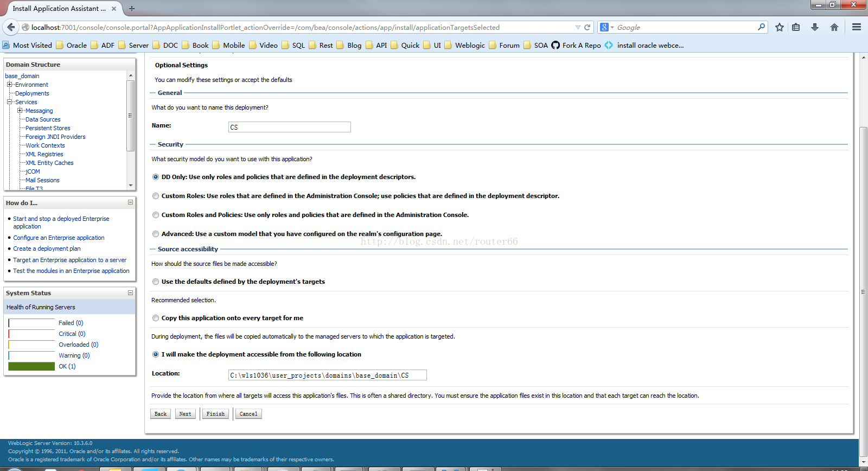The width and height of the screenshot is (868, 471).
Task: Open the Firefox hamburger menu
Action: pos(857,27)
